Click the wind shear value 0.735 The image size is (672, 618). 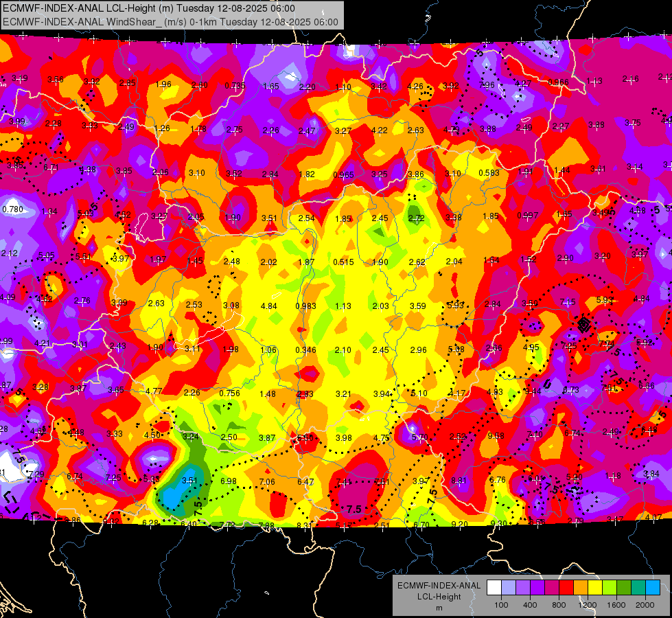235,86
